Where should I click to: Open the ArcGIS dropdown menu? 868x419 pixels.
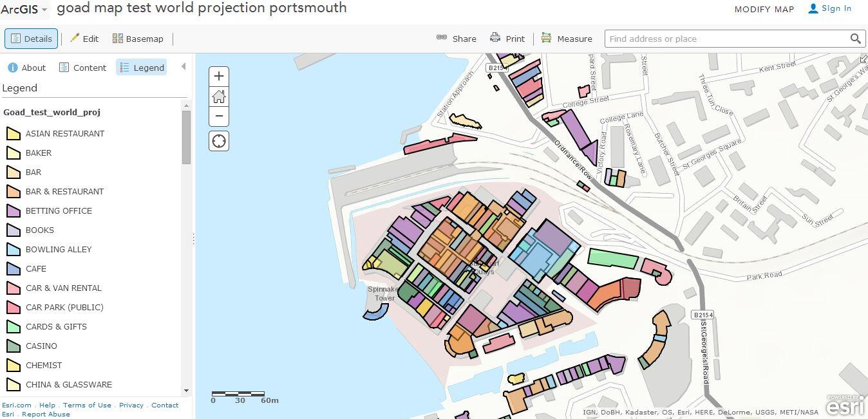click(24, 9)
